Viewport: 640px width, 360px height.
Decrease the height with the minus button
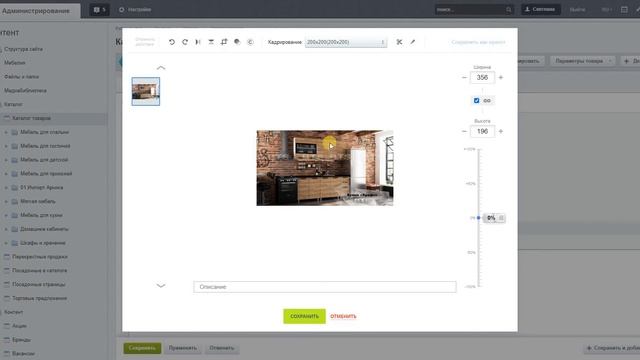464,131
